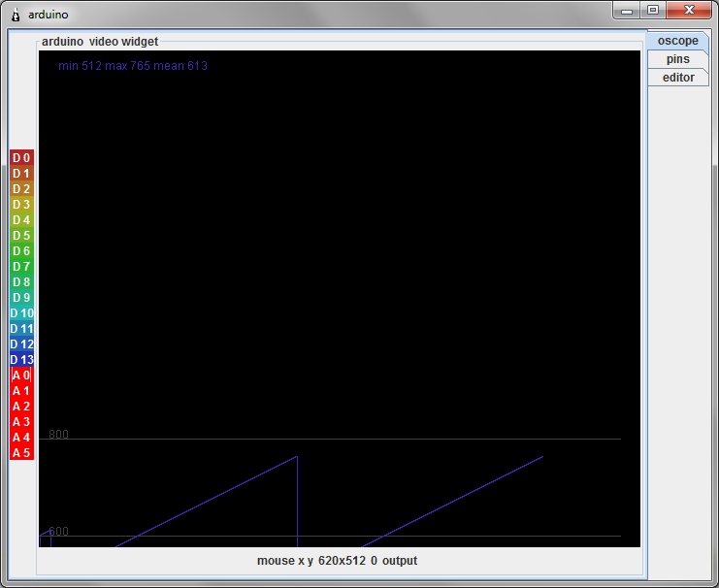Select digital pin D 11 button
This screenshot has width=719, height=588.
tap(21, 329)
